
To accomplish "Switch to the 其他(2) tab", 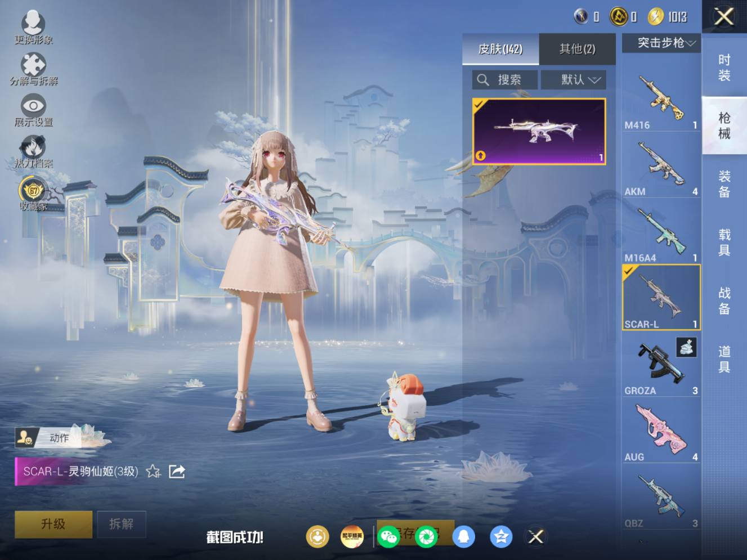I will [577, 49].
